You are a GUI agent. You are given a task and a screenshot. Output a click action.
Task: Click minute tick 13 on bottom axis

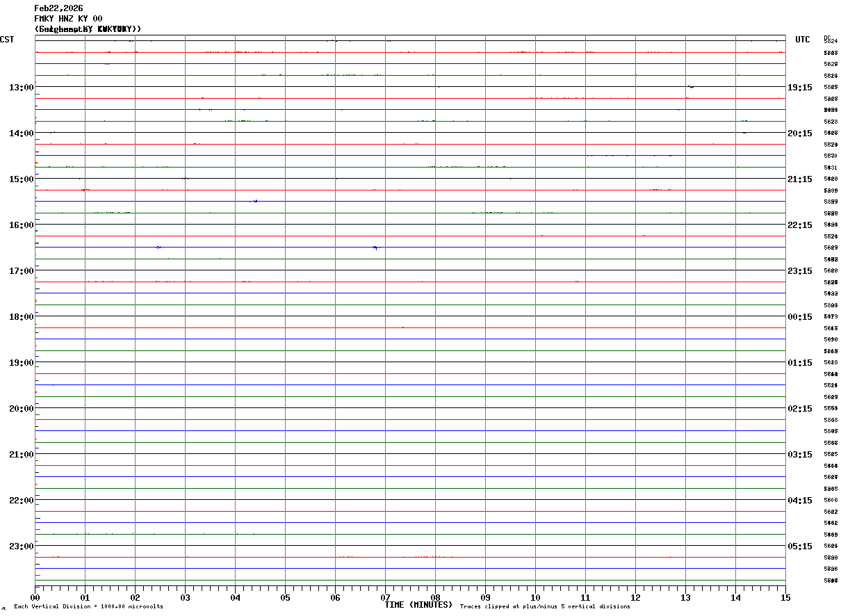[685, 597]
